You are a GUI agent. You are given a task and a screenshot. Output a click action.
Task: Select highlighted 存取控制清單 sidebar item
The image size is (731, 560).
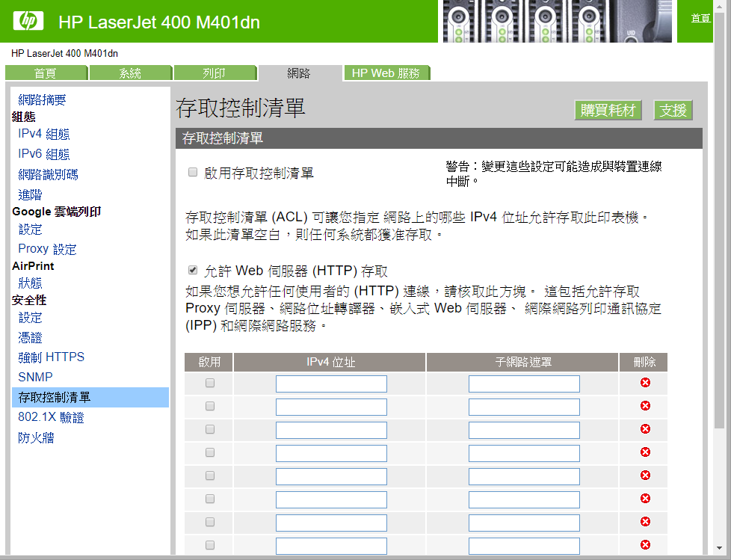pyautogui.click(x=90, y=397)
